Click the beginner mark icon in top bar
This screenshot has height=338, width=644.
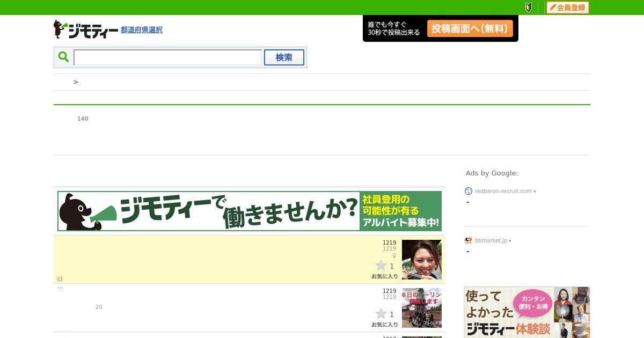[x=529, y=8]
